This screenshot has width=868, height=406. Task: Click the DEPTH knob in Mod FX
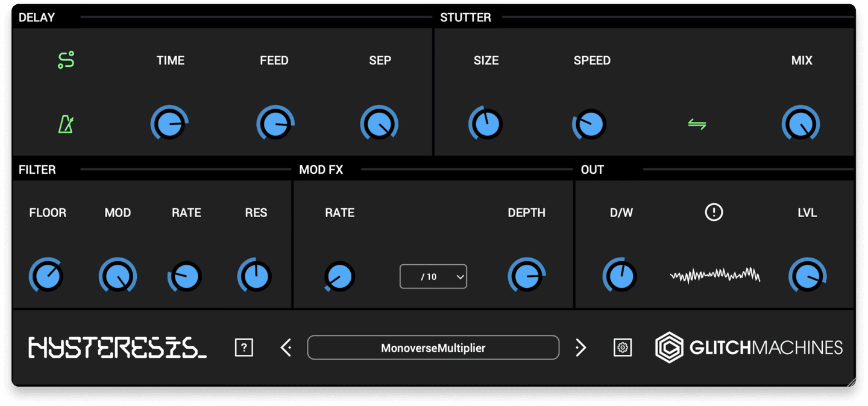click(x=526, y=276)
